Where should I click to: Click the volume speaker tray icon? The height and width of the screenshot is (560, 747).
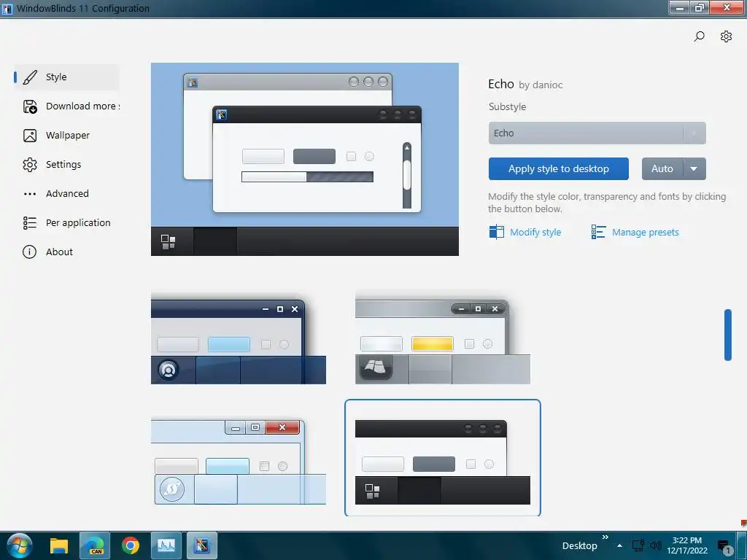[656, 545]
